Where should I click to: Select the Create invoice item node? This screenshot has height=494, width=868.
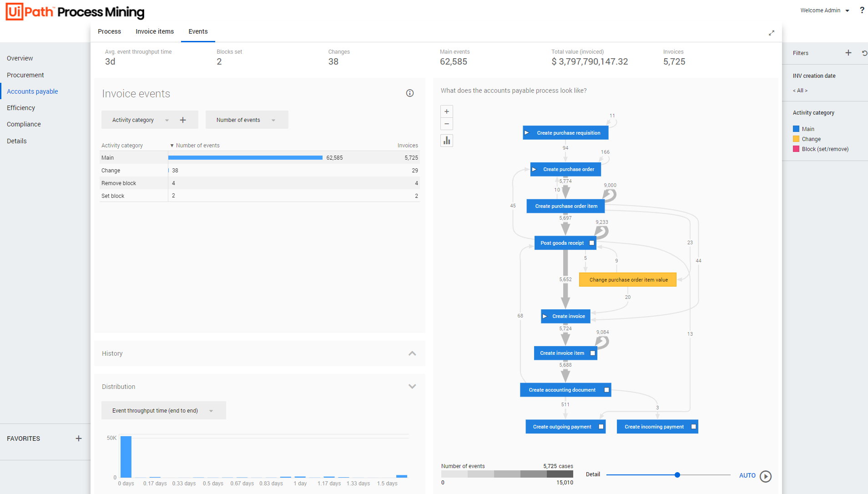pyautogui.click(x=565, y=353)
